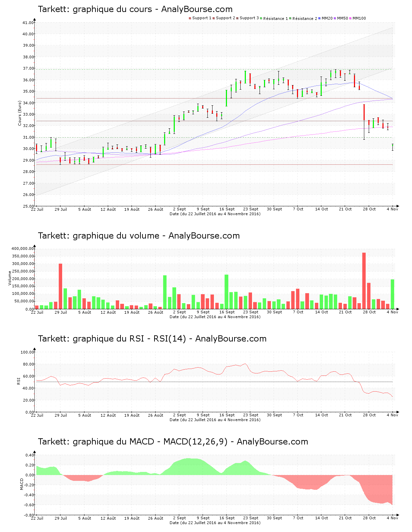Viewport: 412px width, 532px height.
Task: Click the Support 1 legend color square
Action: click(x=190, y=18)
